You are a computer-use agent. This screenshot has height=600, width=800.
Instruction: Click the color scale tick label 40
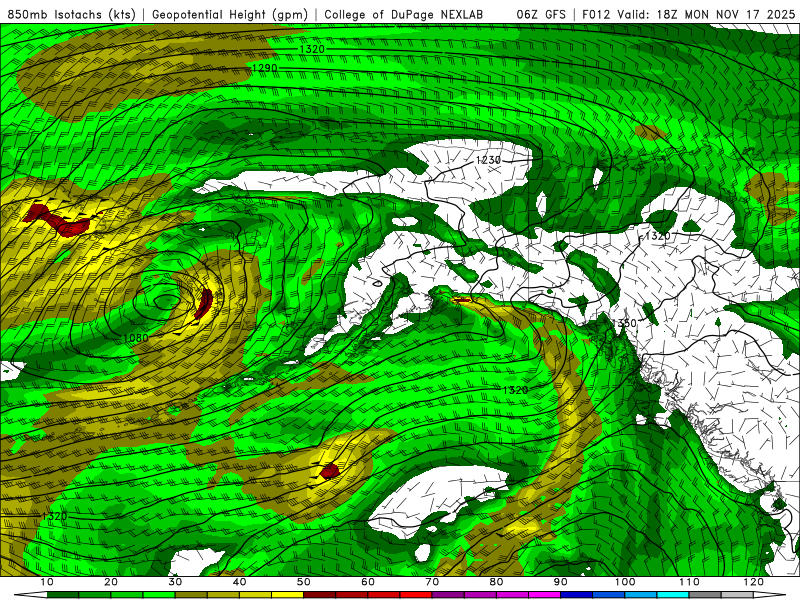(x=239, y=582)
